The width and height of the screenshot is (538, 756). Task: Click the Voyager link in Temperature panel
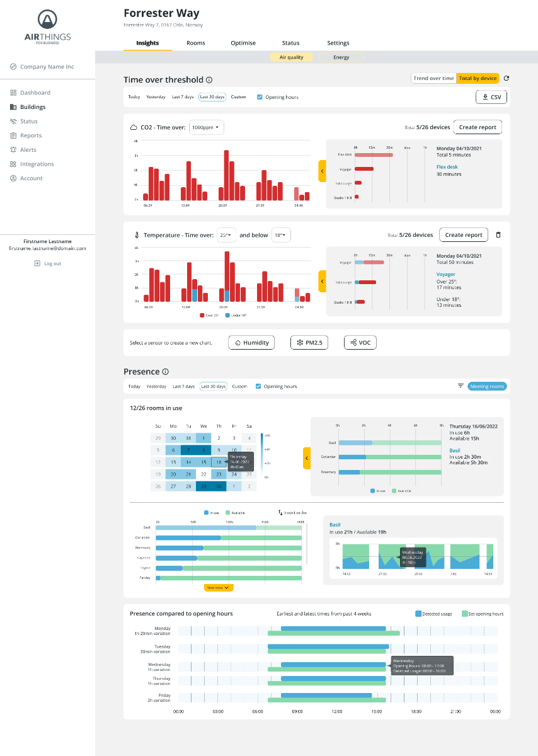click(446, 275)
